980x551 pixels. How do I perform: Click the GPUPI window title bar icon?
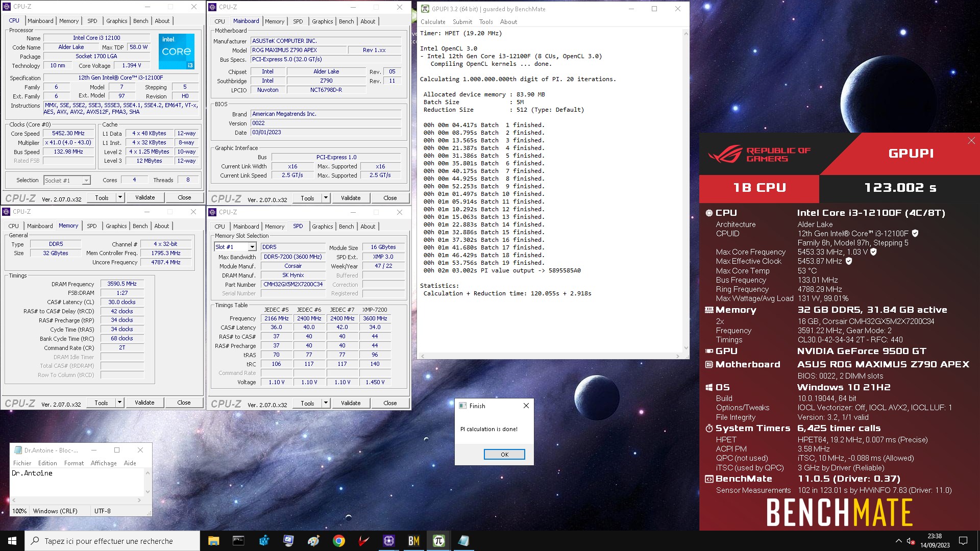coord(425,9)
